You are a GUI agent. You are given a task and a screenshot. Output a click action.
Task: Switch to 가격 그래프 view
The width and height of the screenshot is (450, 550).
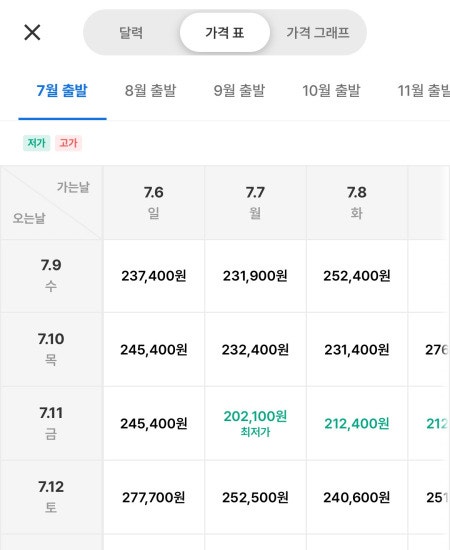coord(317,33)
